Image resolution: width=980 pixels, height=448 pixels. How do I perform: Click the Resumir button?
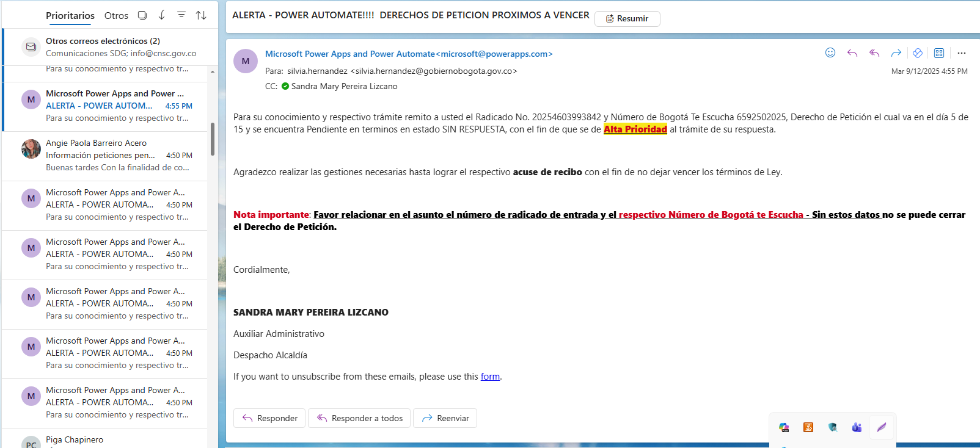pos(627,19)
